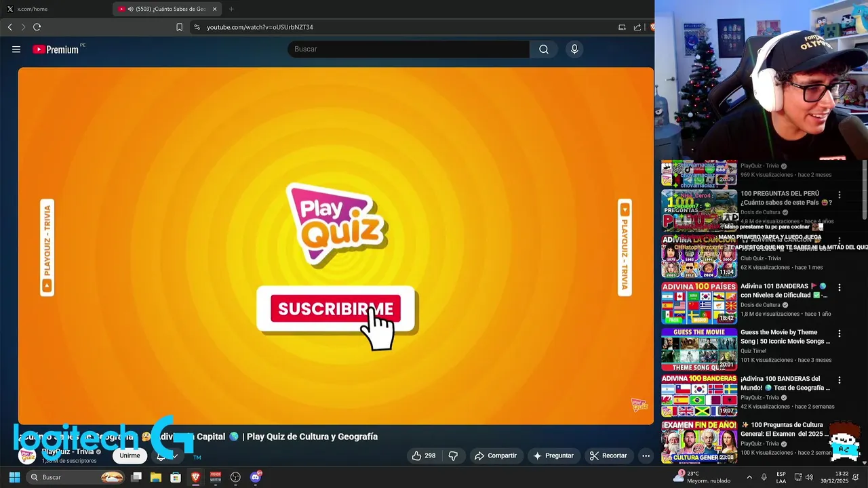Click the Adivina 100 Países thumbnail
Screen dimensions: 868x488
click(x=699, y=304)
